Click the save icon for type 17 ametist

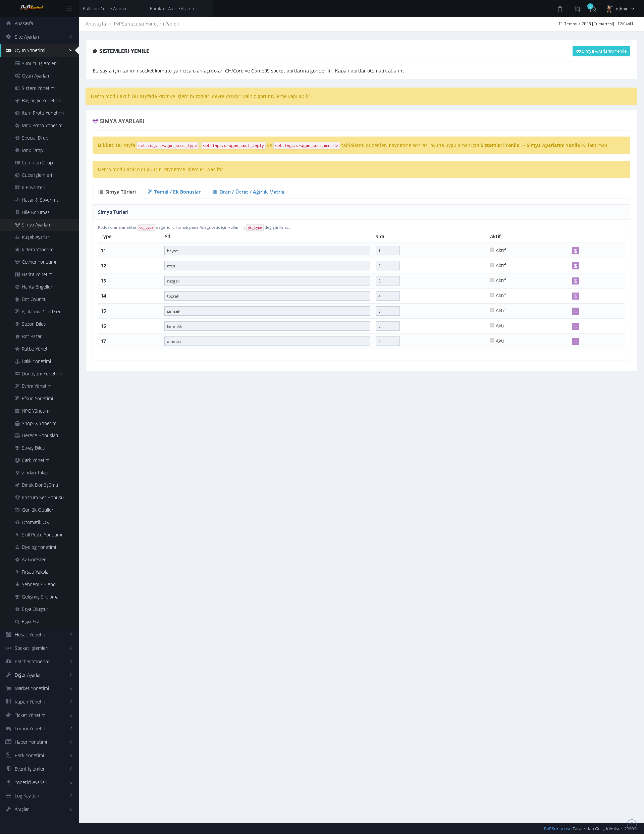(x=575, y=342)
